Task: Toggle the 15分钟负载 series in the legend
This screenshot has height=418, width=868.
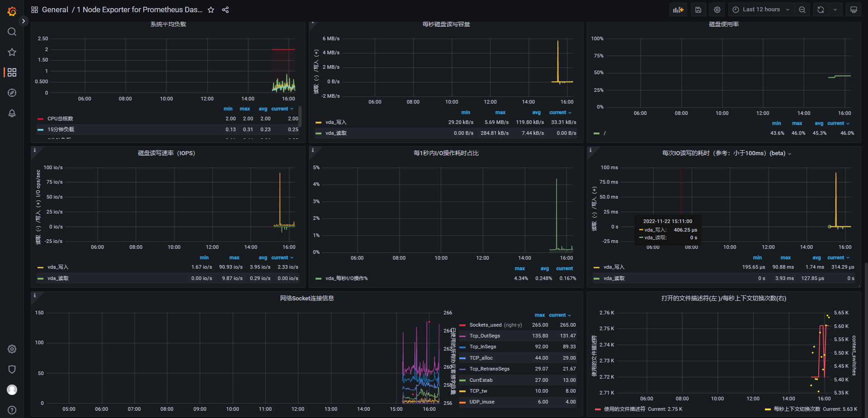Action: pos(61,129)
